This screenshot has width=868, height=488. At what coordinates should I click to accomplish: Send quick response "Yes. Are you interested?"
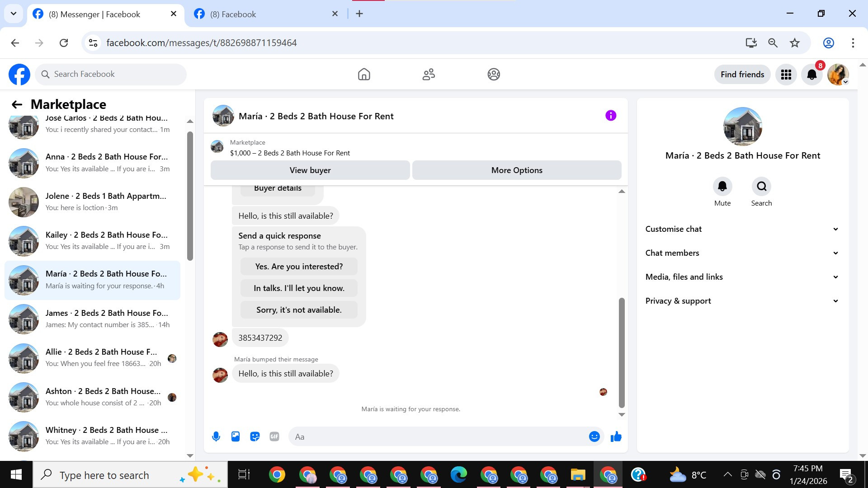299,267
